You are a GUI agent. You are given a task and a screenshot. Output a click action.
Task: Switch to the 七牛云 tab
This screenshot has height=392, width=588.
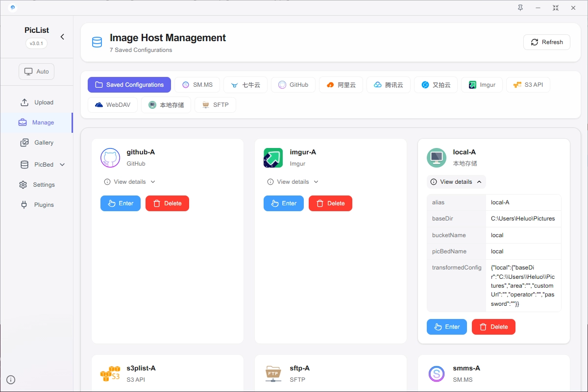click(x=245, y=85)
